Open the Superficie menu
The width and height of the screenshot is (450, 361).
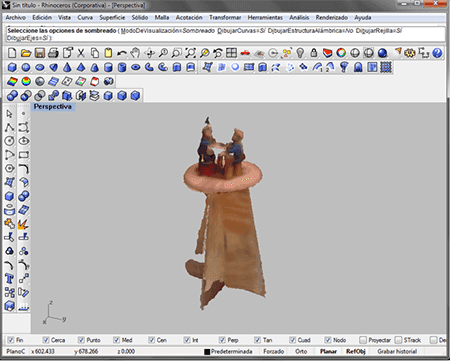tap(112, 17)
